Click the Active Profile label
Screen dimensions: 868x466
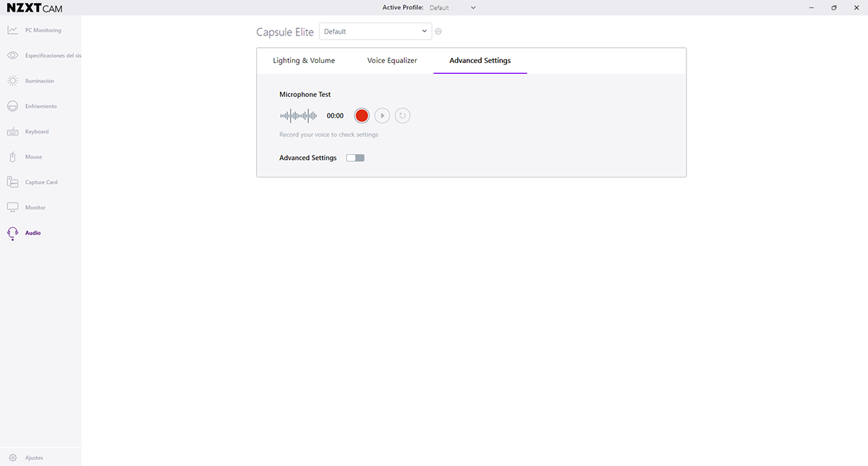[403, 7]
